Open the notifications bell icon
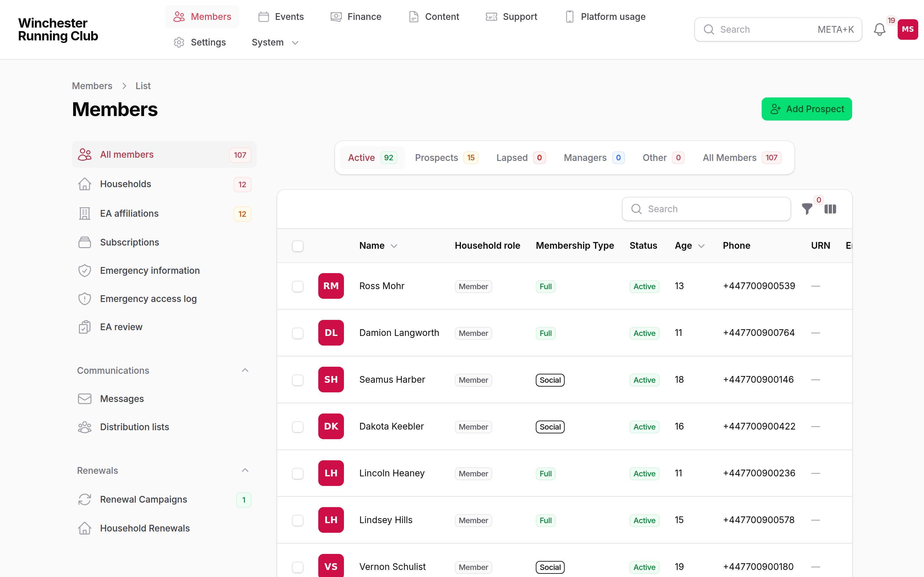Viewport: 924px width, 577px height. coord(879,29)
